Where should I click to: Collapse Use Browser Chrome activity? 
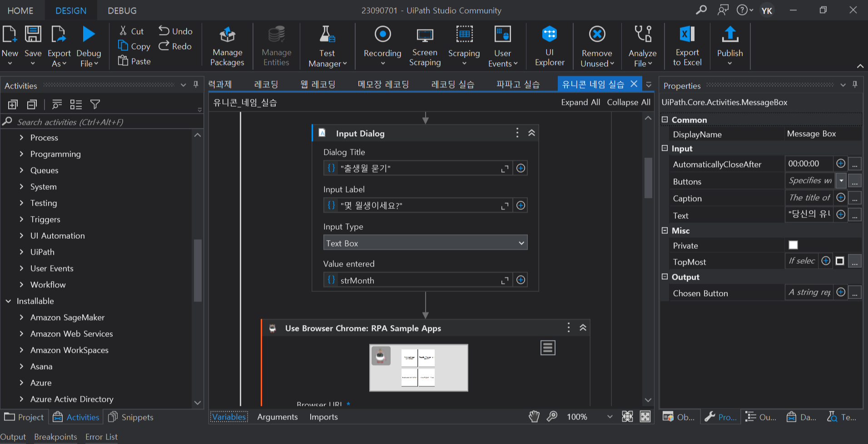(x=583, y=328)
